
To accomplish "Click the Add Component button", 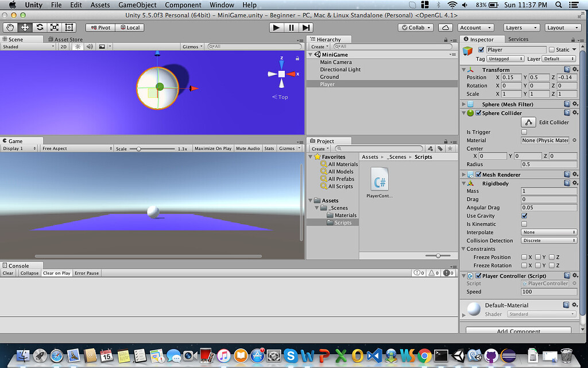I will (x=517, y=331).
